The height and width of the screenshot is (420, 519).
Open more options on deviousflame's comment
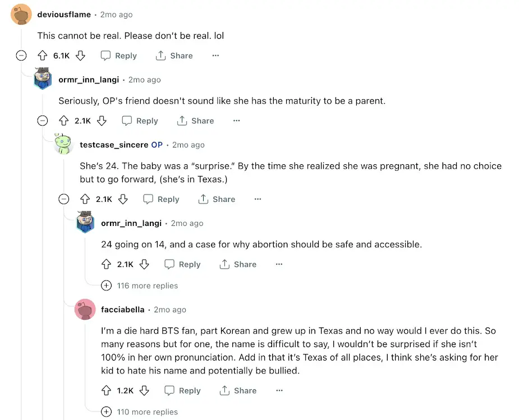(x=215, y=56)
